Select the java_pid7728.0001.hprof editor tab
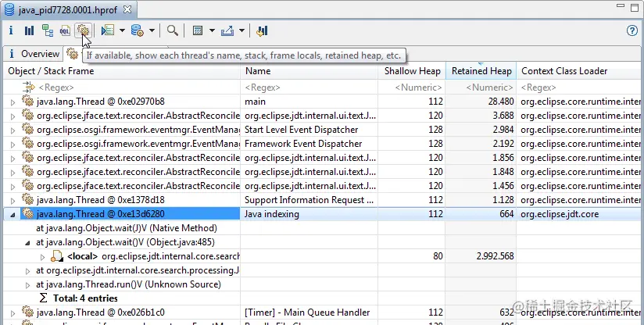 68,10
